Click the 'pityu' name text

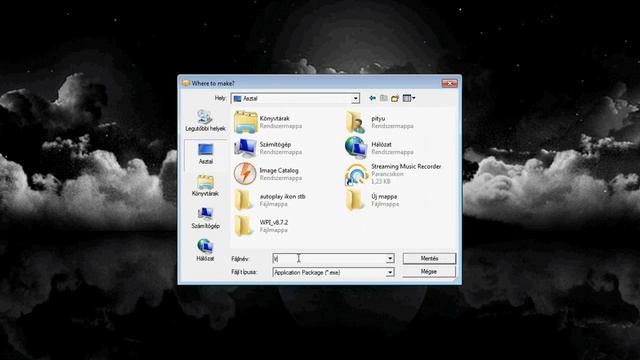coord(378,118)
